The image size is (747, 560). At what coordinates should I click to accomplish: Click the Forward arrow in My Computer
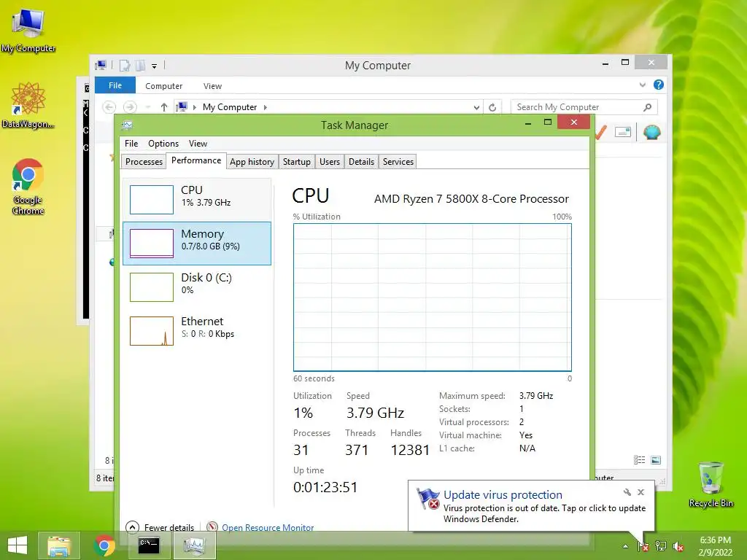click(130, 107)
